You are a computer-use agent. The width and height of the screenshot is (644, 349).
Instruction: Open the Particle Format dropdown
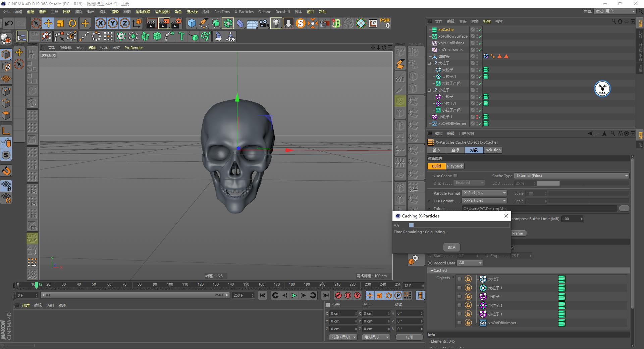click(x=484, y=193)
